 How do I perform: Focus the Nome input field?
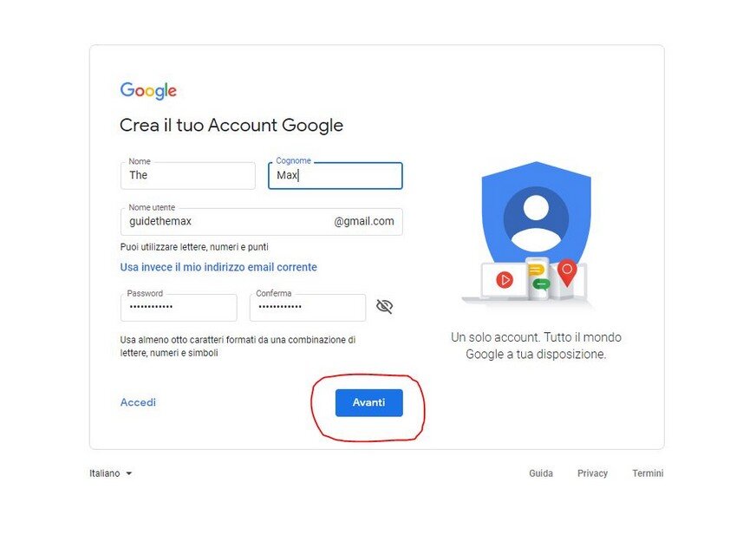188,175
